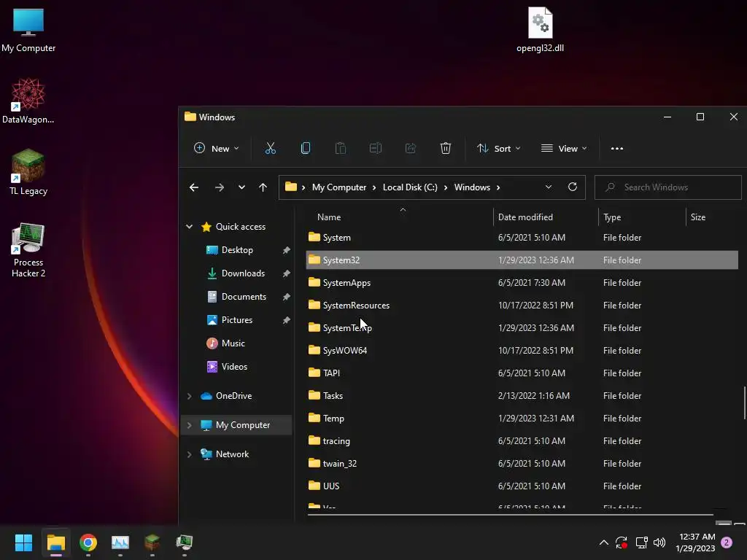The image size is (747, 560).
Task: Click the horizontal scrollbar below file list
Action: click(x=510, y=515)
